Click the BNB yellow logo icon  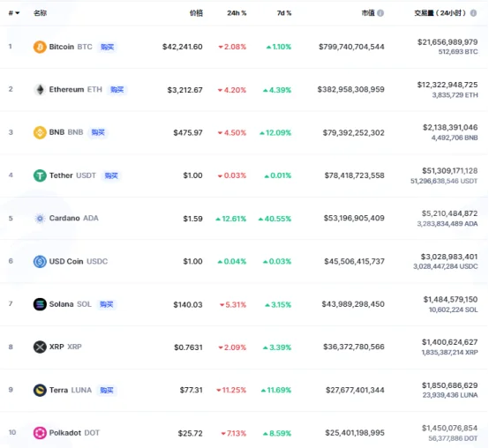point(40,132)
